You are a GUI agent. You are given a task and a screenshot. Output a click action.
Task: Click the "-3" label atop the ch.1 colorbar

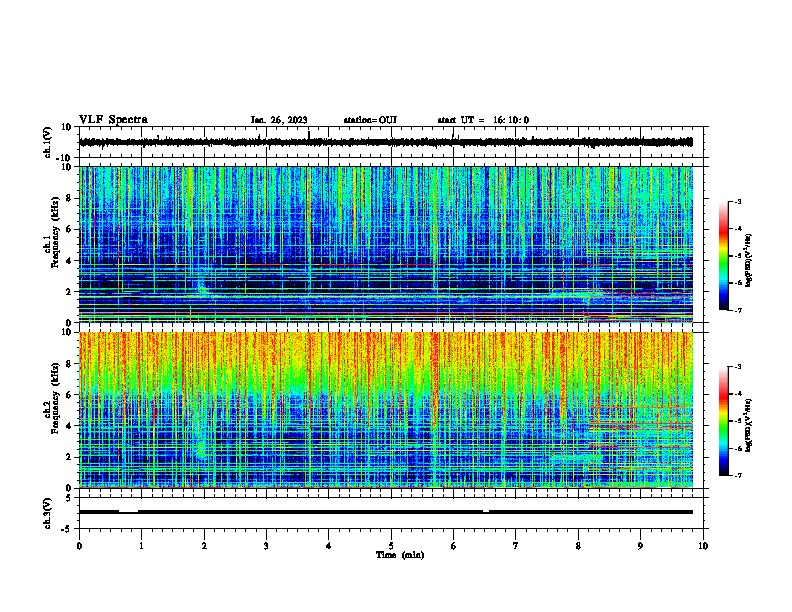737,201
